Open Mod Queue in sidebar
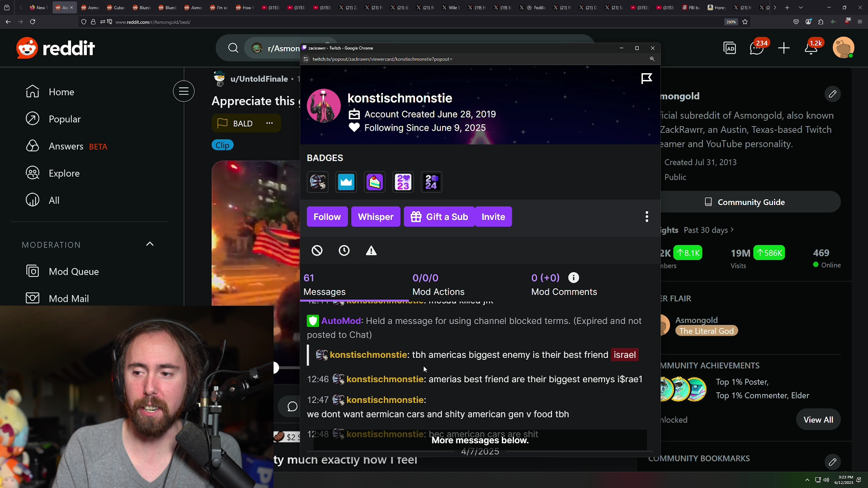The height and width of the screenshot is (488, 868). point(74,272)
